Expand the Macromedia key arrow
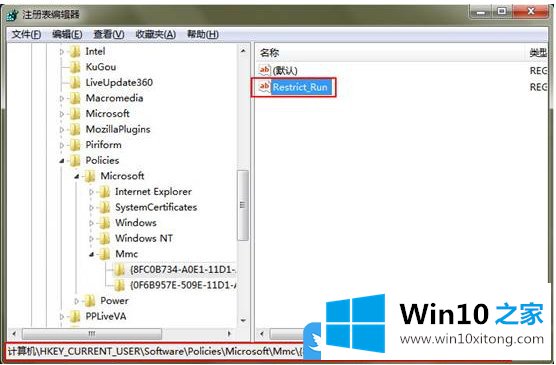 tap(62, 99)
